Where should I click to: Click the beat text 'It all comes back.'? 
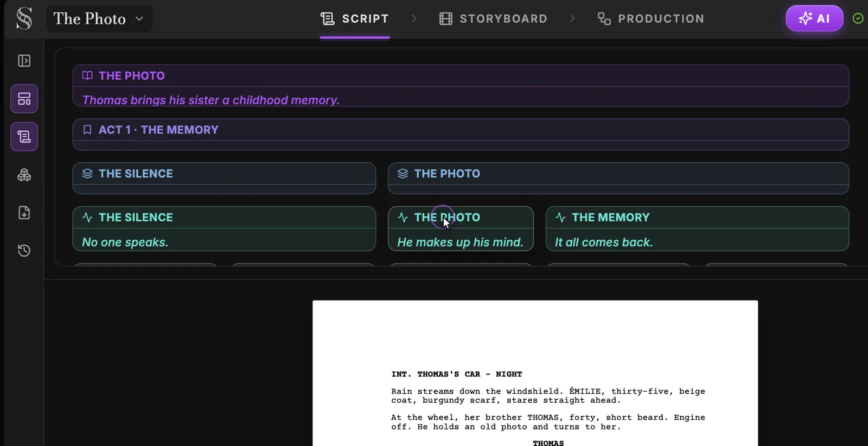(x=604, y=243)
